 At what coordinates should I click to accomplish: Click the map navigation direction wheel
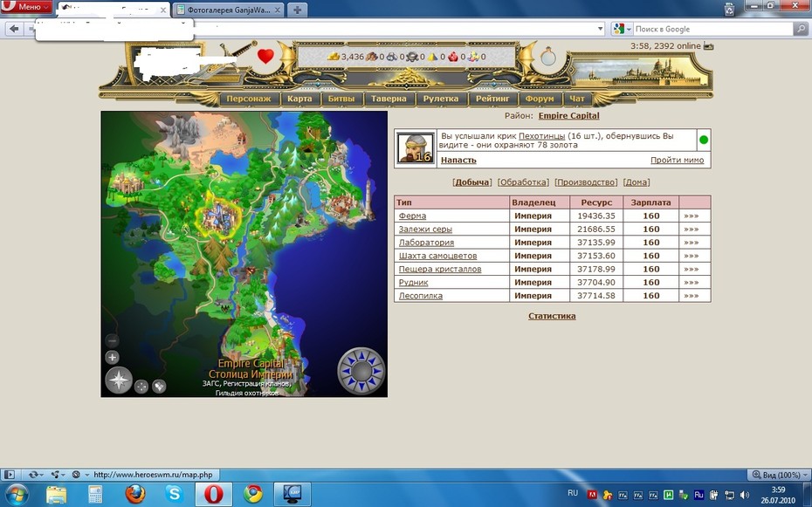click(x=361, y=371)
